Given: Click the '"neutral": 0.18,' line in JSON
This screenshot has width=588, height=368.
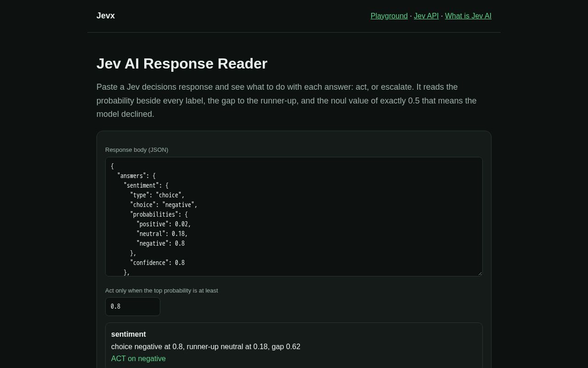Looking at the screenshot, I should [x=162, y=234].
